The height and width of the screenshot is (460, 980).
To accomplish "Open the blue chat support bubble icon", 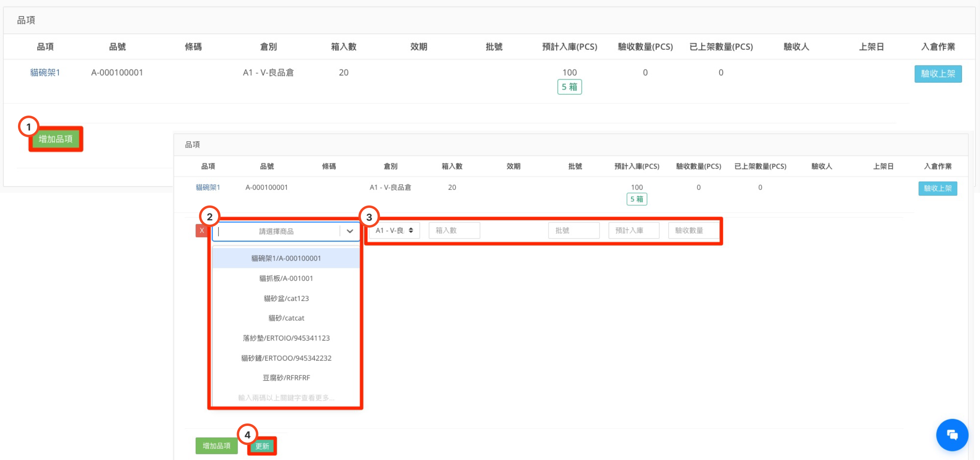I will tap(952, 435).
